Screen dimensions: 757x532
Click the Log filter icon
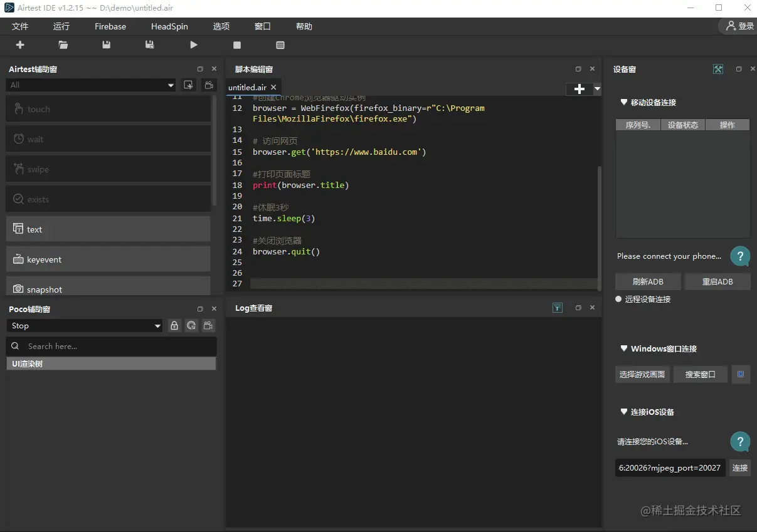click(x=558, y=308)
